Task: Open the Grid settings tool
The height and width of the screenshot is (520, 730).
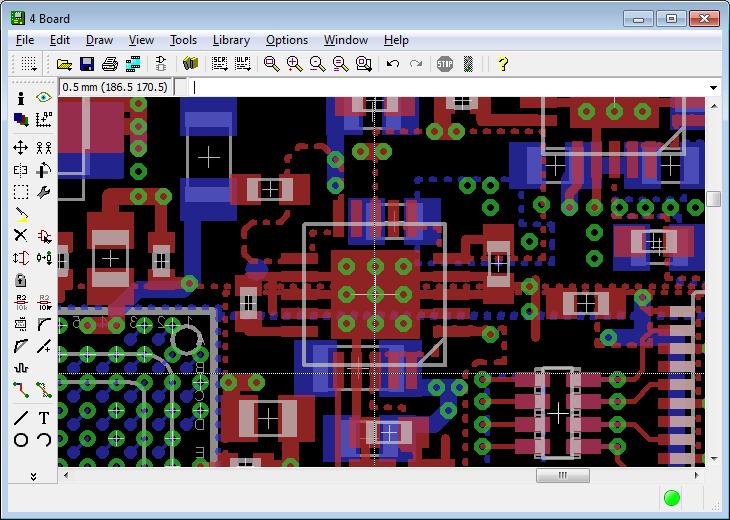Action: coord(29,63)
